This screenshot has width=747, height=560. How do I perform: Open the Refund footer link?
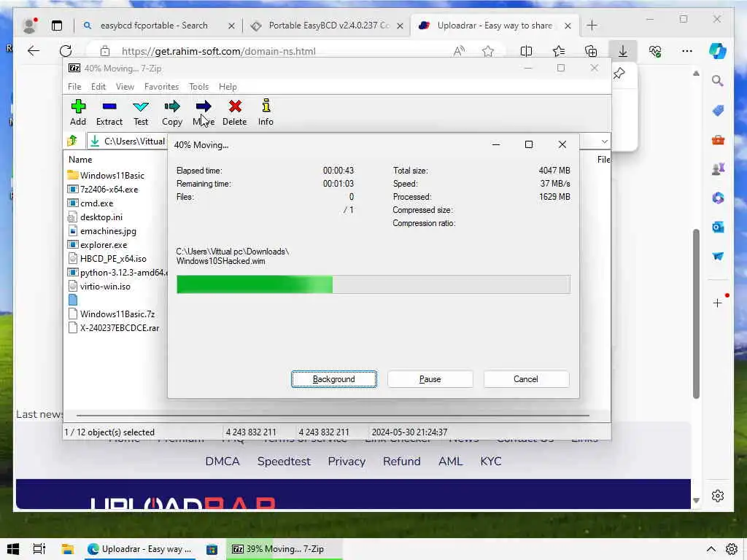[x=402, y=462]
